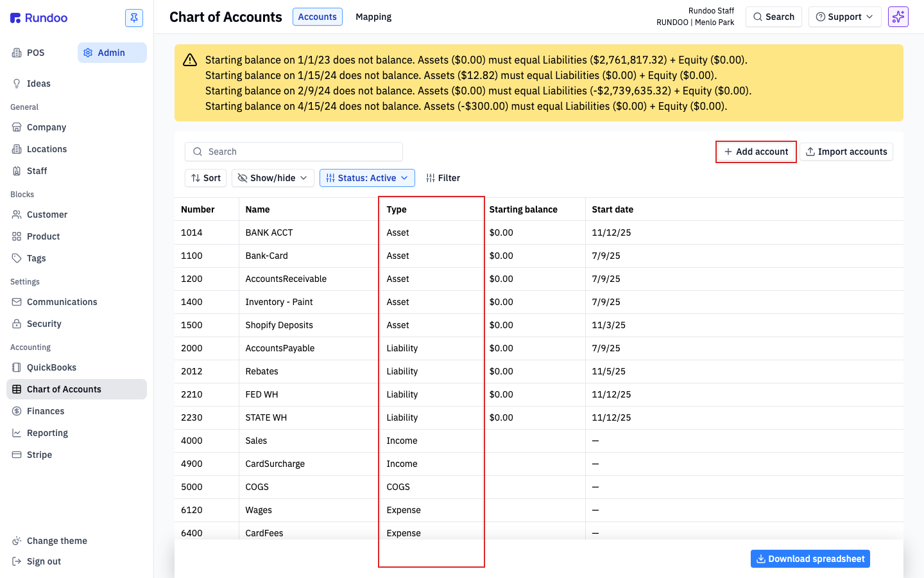Click the Starting balance column header
Viewport: 924px width, 578px height.
coord(523,209)
